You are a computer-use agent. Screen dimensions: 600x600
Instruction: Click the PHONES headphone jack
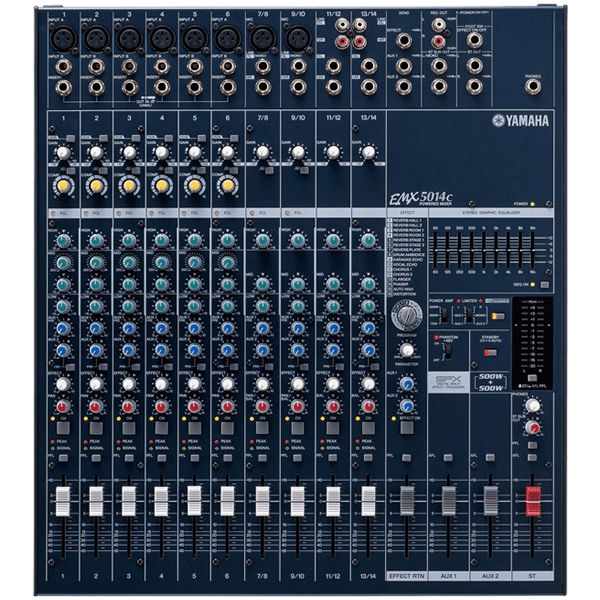(532, 86)
